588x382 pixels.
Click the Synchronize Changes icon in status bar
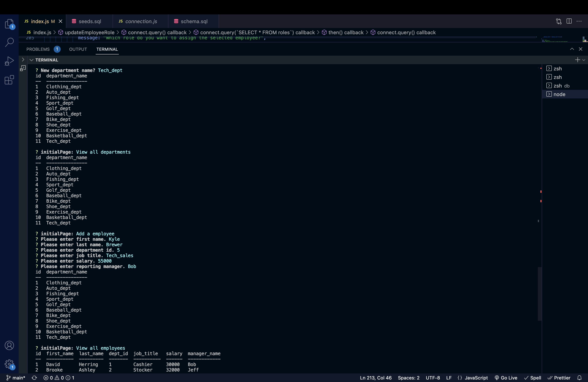34,378
